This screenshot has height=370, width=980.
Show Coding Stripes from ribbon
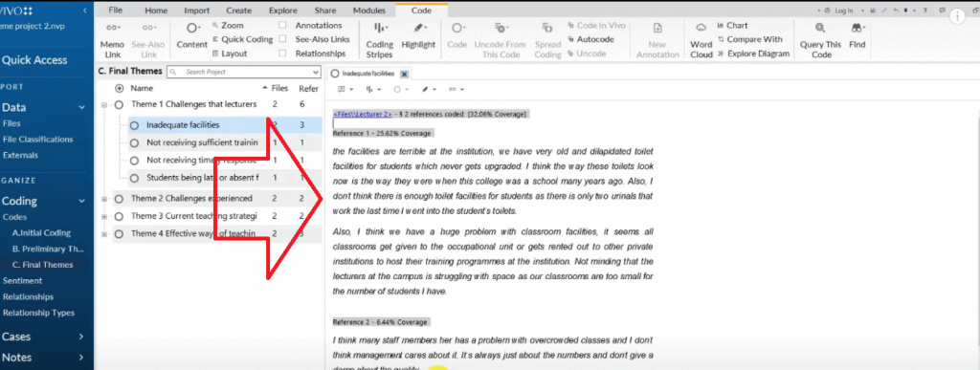point(379,40)
